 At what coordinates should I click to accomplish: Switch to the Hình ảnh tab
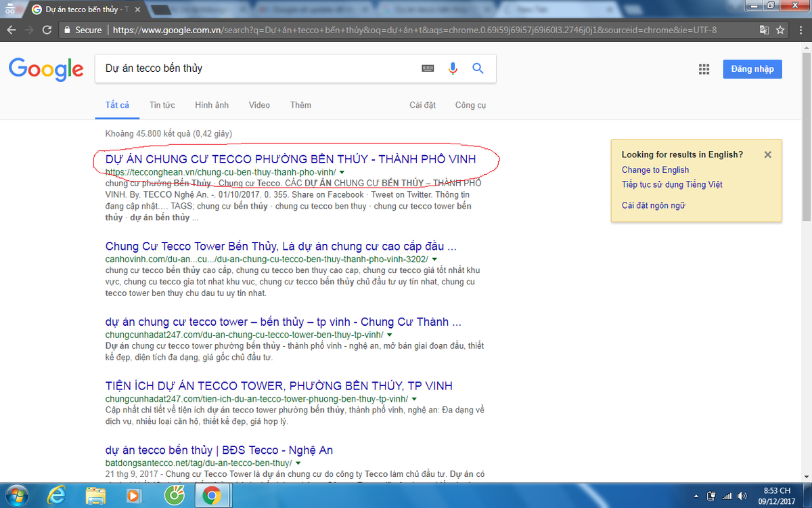pyautogui.click(x=212, y=105)
